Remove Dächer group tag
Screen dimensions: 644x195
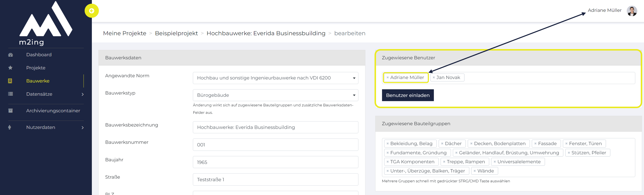coord(442,144)
